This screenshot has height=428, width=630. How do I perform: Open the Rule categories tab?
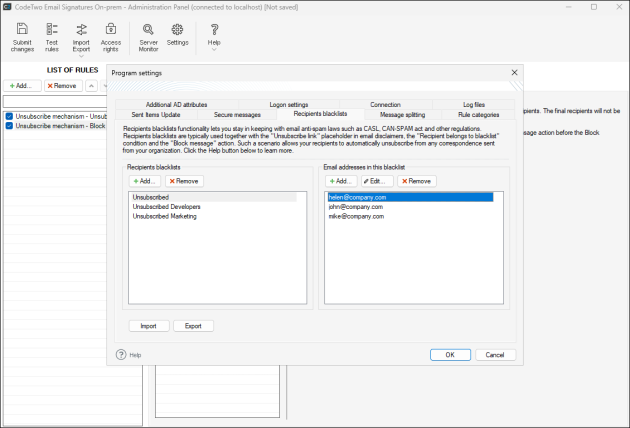pyautogui.click(x=478, y=115)
